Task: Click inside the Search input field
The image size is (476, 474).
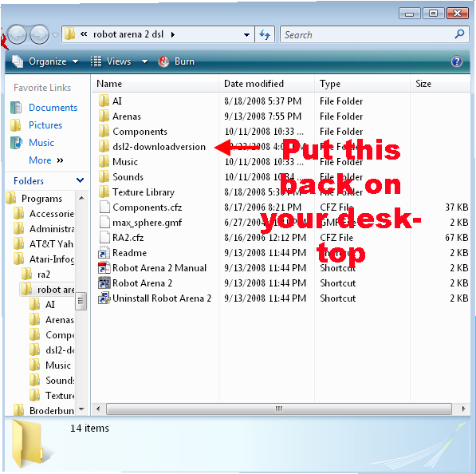Action: tap(368, 34)
